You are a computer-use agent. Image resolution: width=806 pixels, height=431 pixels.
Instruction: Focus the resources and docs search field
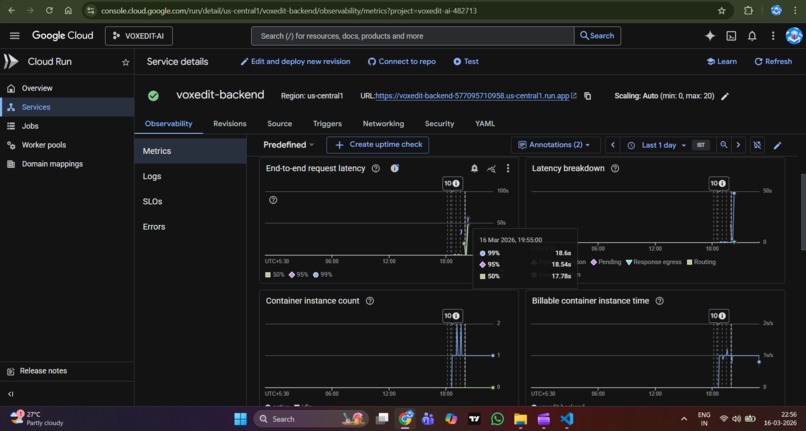point(412,36)
